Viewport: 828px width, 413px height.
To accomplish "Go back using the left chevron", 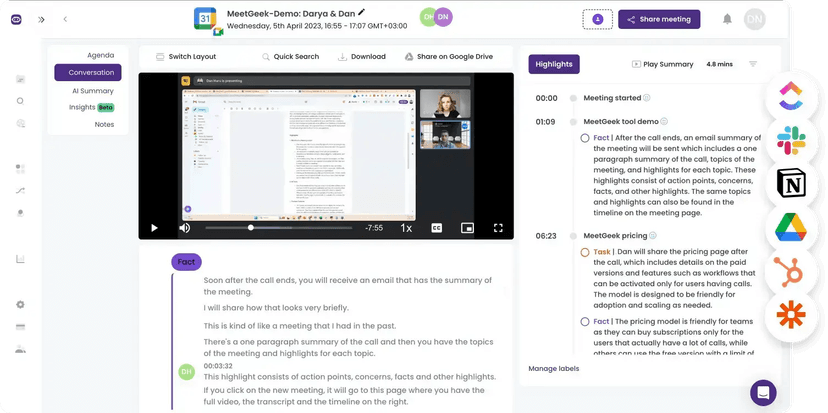I will (65, 19).
